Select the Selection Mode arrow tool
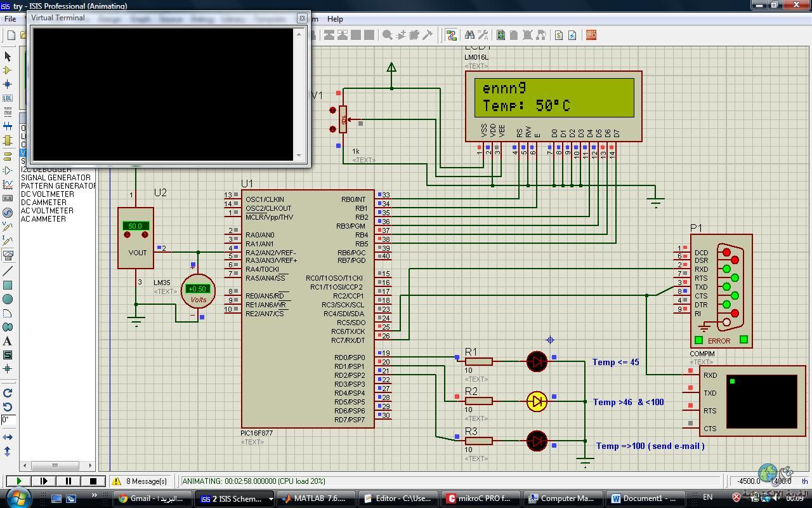The height and width of the screenshot is (508, 812). click(8, 57)
